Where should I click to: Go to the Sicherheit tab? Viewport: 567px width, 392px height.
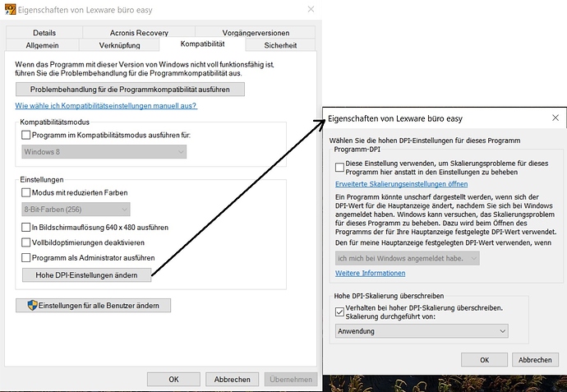click(280, 45)
